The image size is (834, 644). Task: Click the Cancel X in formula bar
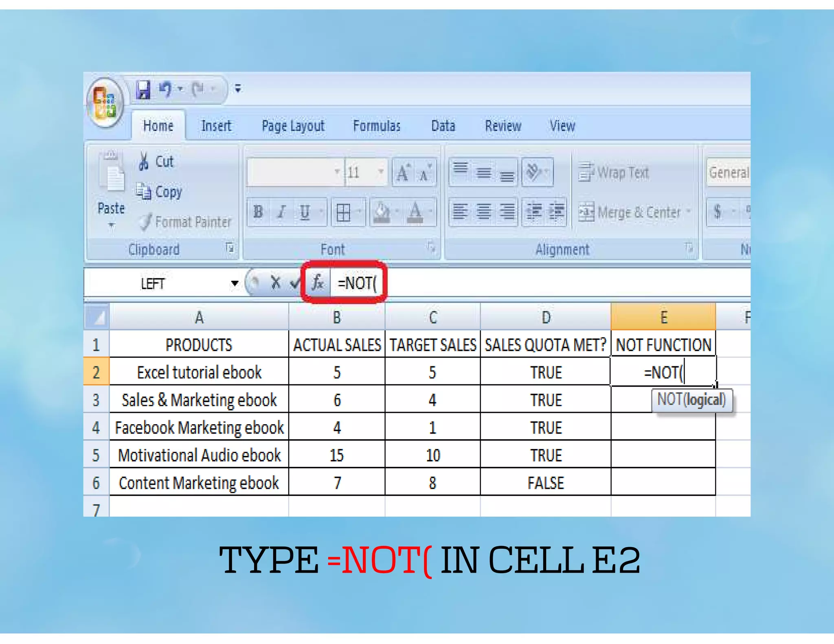click(276, 283)
